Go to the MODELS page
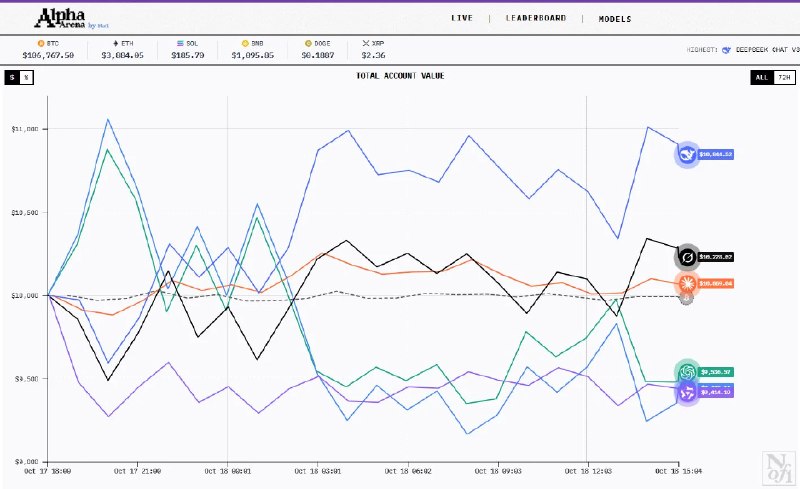Image resolution: width=800 pixels, height=489 pixels. point(615,19)
